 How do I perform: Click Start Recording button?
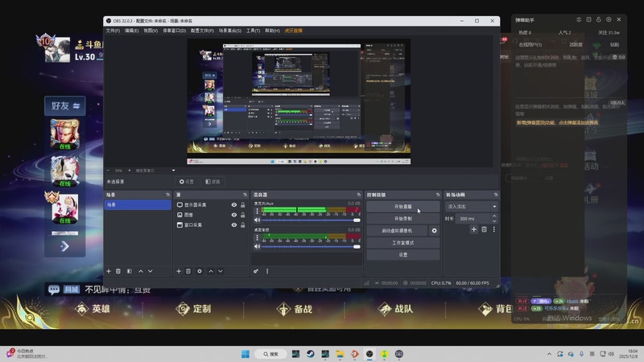(403, 219)
